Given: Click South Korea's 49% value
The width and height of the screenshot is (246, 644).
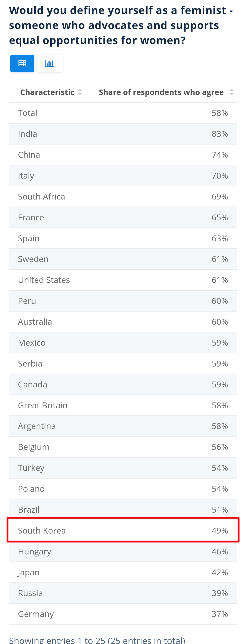Looking at the screenshot, I should 219,530.
